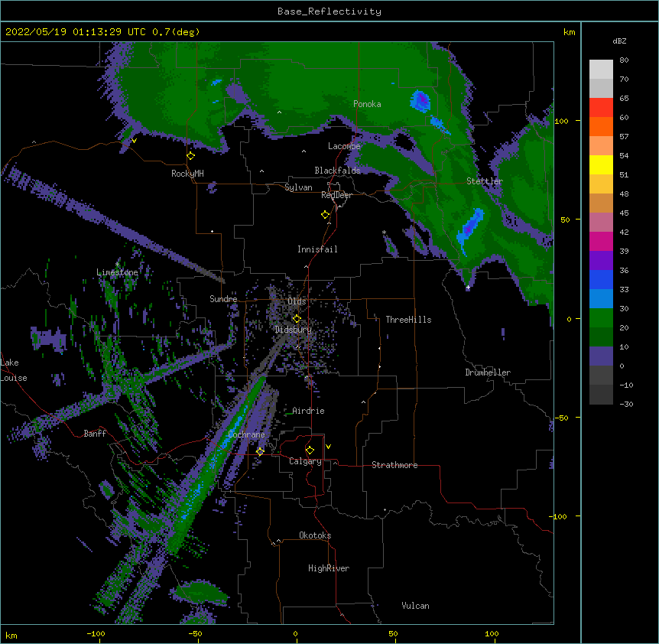Select the yellow diamond marker under Olds

point(297,319)
